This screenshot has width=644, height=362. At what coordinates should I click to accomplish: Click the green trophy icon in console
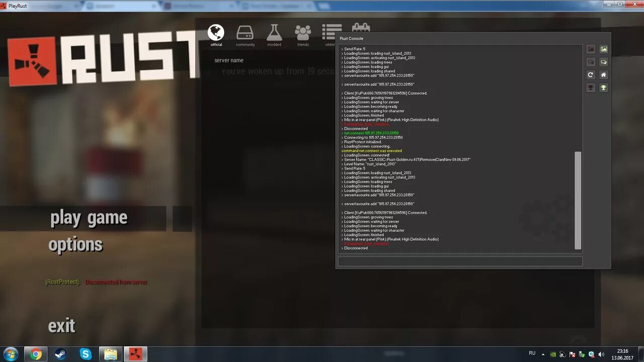[x=604, y=87]
